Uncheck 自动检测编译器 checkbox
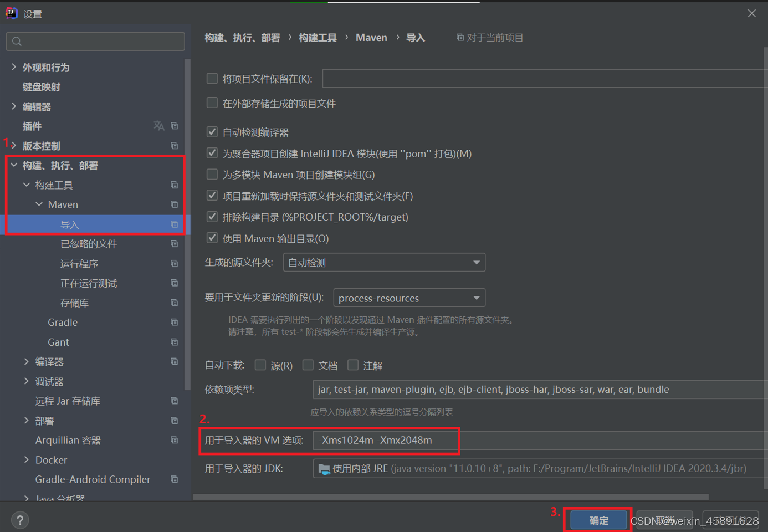Screen dimensions: 768x532 click(x=212, y=132)
